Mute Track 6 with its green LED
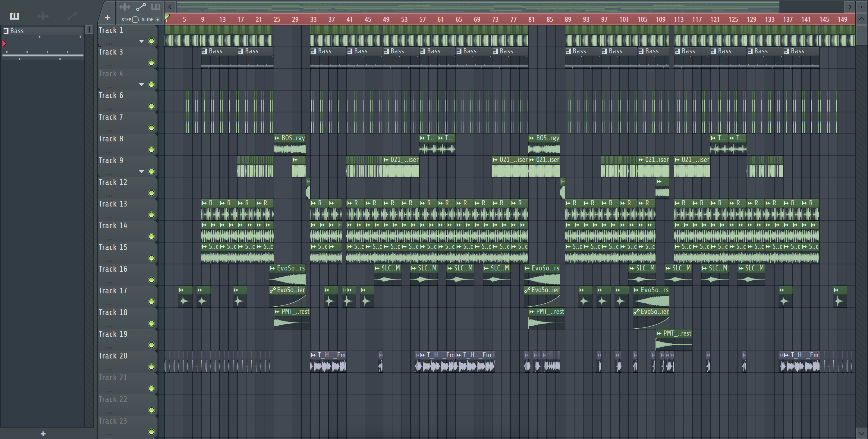Screen dimensions: 868x439 pyautogui.click(x=152, y=106)
